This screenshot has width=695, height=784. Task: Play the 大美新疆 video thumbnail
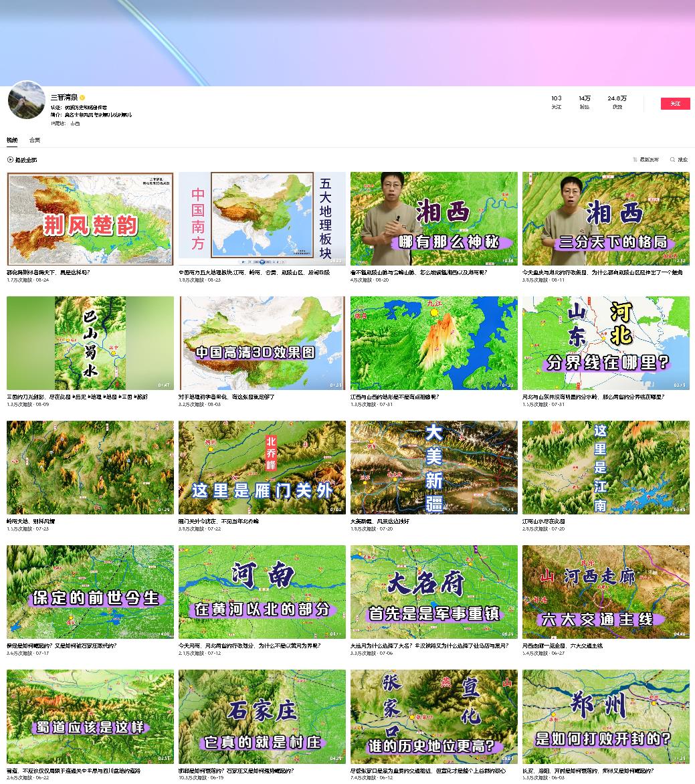(433, 468)
